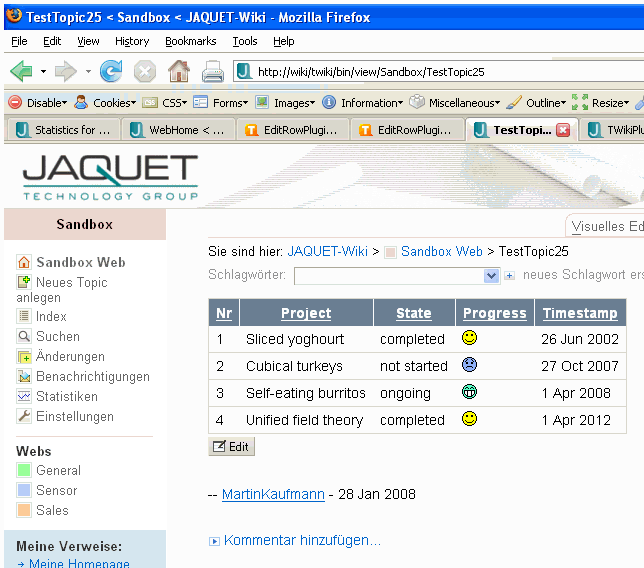Open the File menu
The height and width of the screenshot is (568, 644).
pyautogui.click(x=19, y=41)
